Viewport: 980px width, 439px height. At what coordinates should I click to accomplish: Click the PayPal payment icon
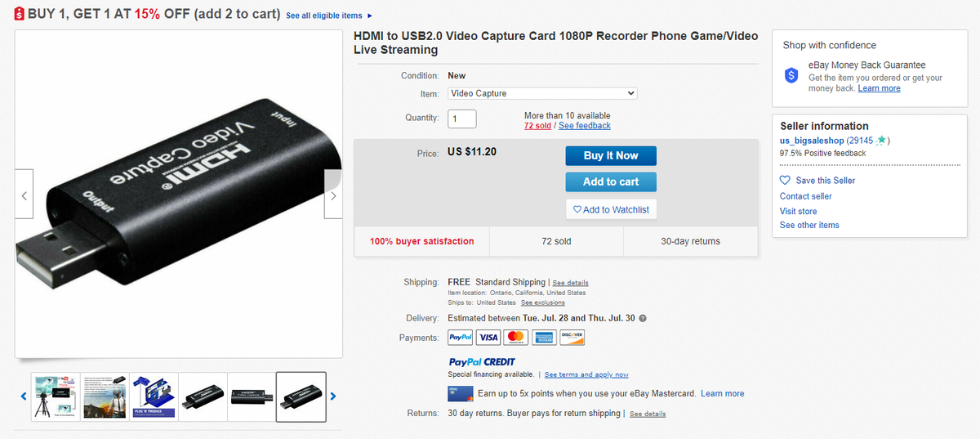coord(461,337)
